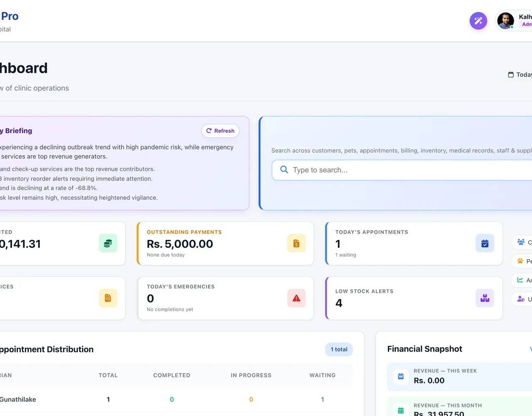This screenshot has width=532, height=416.
Task: Click the green coins revenue icon
Action: click(108, 243)
